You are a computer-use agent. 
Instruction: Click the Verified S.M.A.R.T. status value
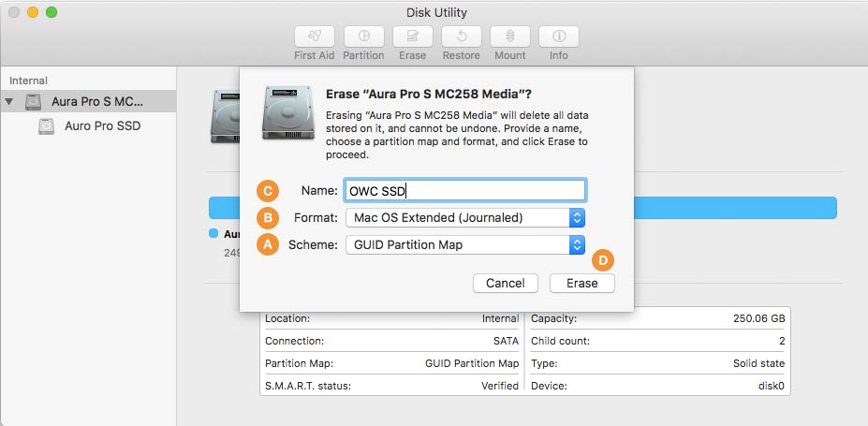(x=500, y=386)
